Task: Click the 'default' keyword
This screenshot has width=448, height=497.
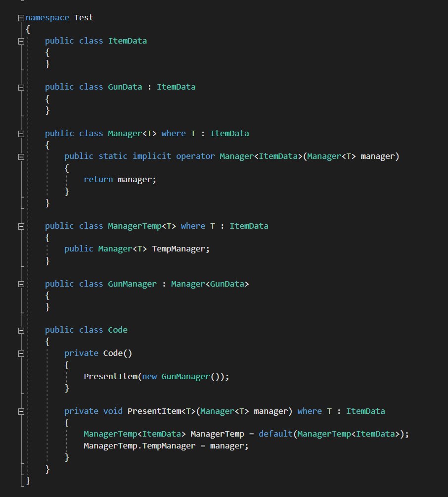Action: [276, 434]
